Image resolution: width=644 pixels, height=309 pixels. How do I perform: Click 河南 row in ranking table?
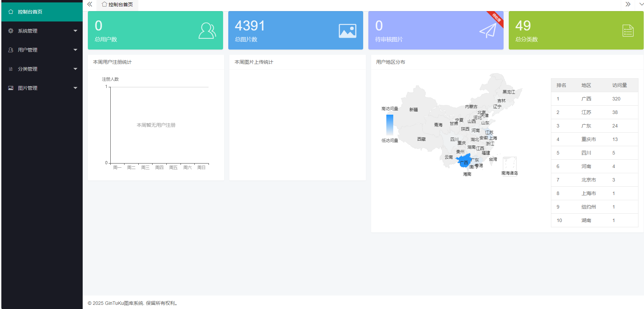point(595,166)
